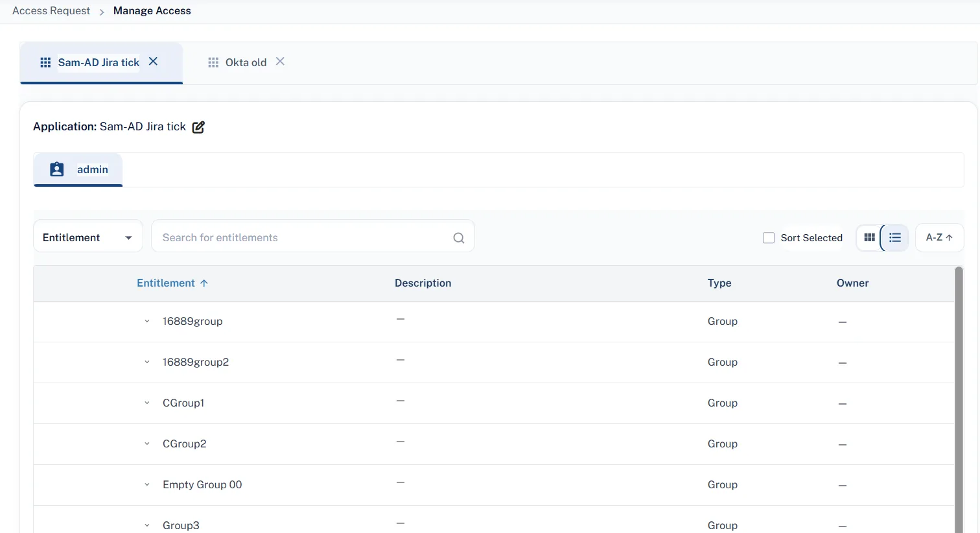This screenshot has height=533, width=980.
Task: Expand the CGroup2 row
Action: point(147,444)
